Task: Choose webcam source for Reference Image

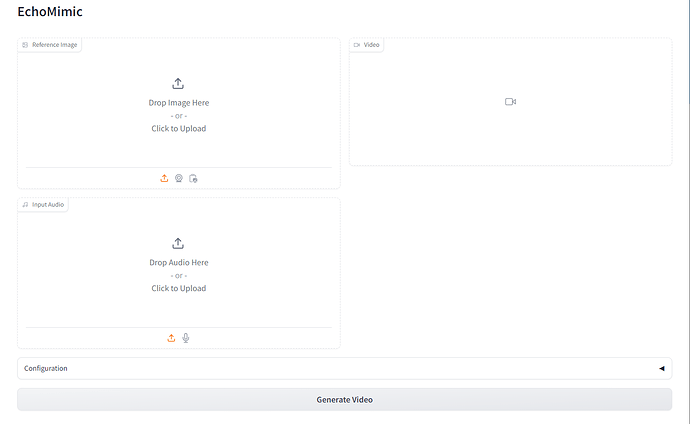Action: [x=179, y=178]
